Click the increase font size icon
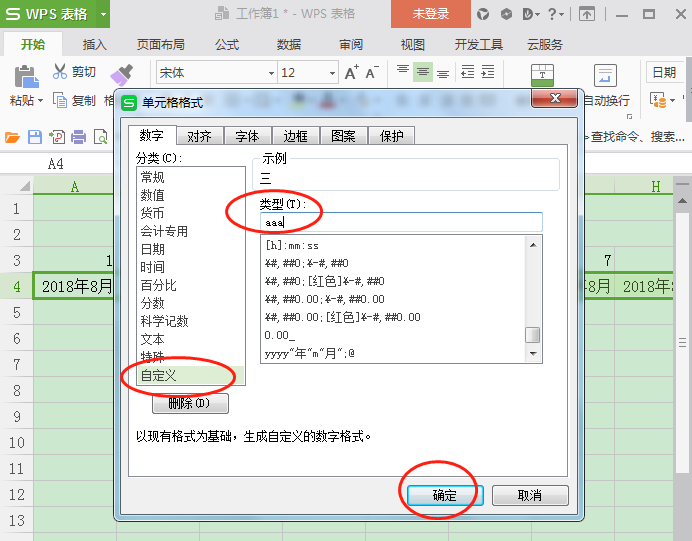692x541 pixels. tap(351, 73)
